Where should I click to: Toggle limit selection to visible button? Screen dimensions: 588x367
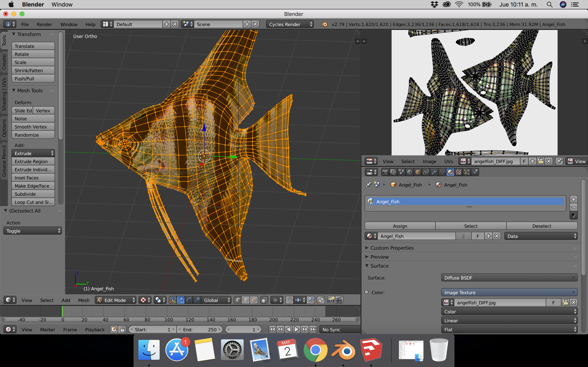tap(264, 300)
